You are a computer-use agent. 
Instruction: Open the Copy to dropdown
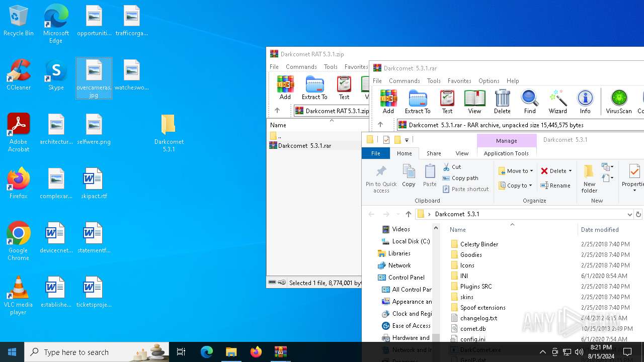[516, 186]
